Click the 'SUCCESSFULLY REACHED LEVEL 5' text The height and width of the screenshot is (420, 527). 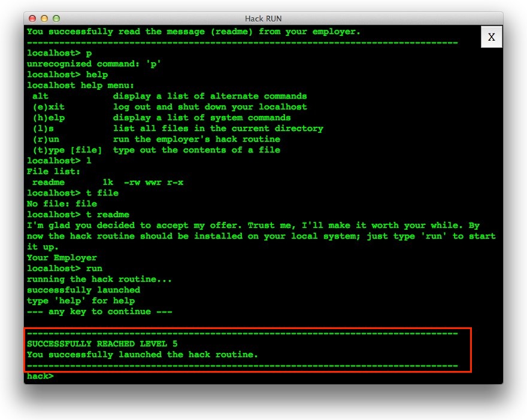click(102, 344)
